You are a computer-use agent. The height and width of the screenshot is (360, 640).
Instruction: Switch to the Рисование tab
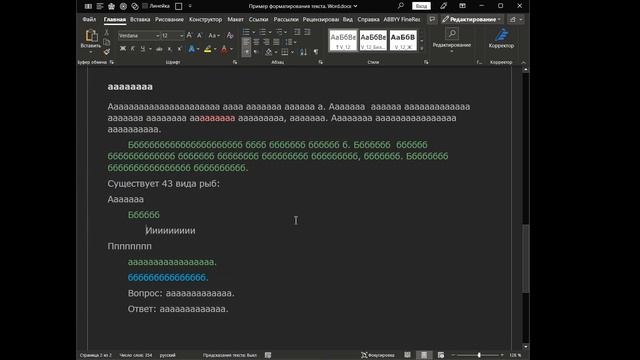169,19
